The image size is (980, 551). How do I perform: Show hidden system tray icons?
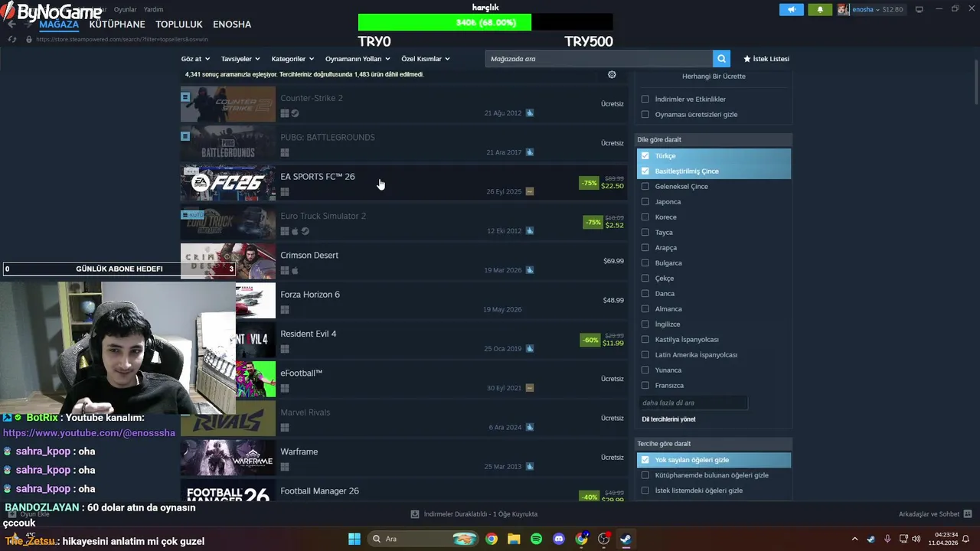click(x=855, y=539)
